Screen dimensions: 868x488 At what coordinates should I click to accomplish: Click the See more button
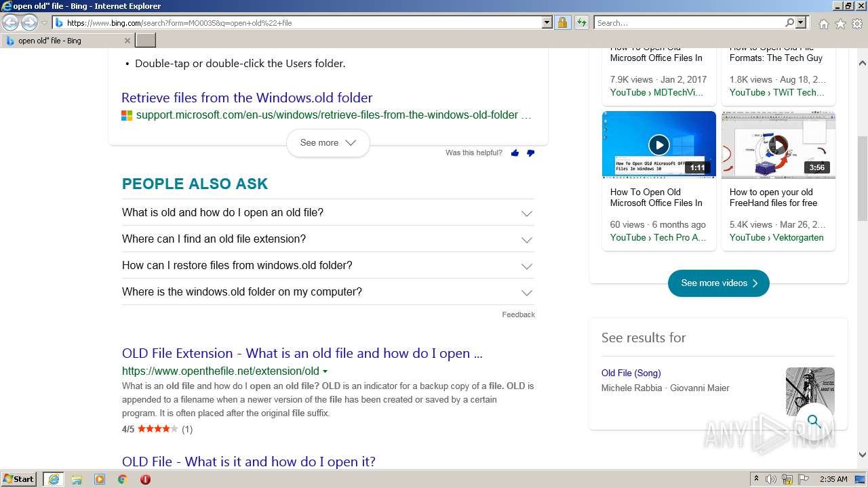pyautogui.click(x=328, y=143)
